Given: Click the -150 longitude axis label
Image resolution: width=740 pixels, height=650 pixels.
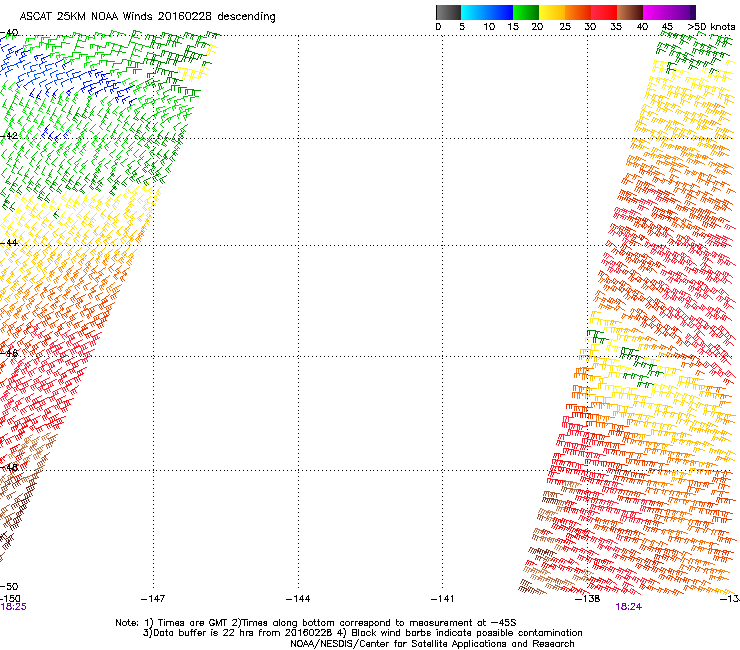Looking at the screenshot, I should [x=10, y=599].
